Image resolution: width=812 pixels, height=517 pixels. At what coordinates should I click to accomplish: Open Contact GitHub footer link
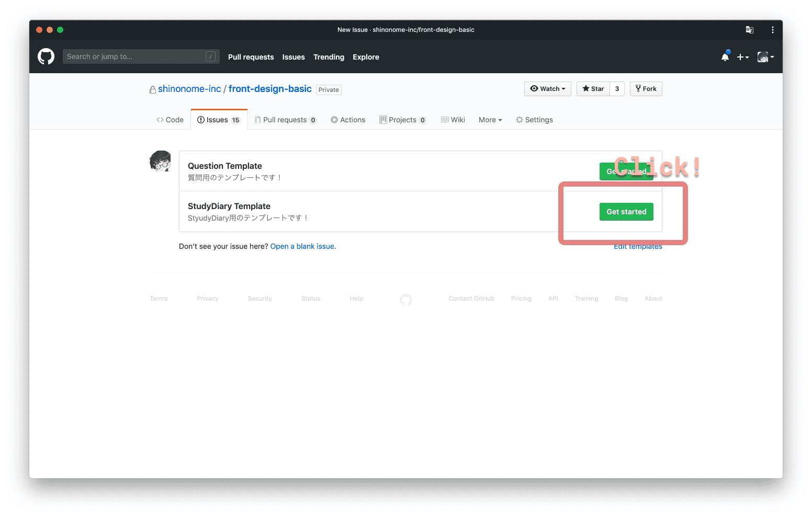pyautogui.click(x=471, y=298)
